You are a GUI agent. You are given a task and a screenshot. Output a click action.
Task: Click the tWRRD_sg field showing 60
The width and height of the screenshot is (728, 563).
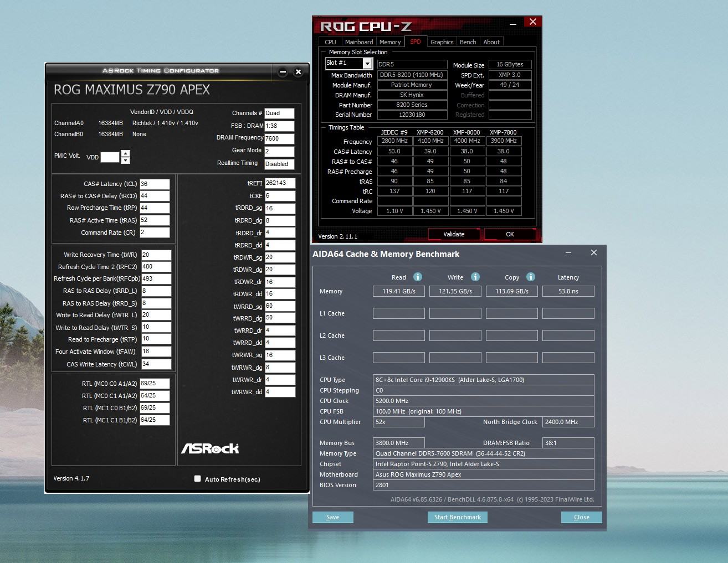coord(280,306)
